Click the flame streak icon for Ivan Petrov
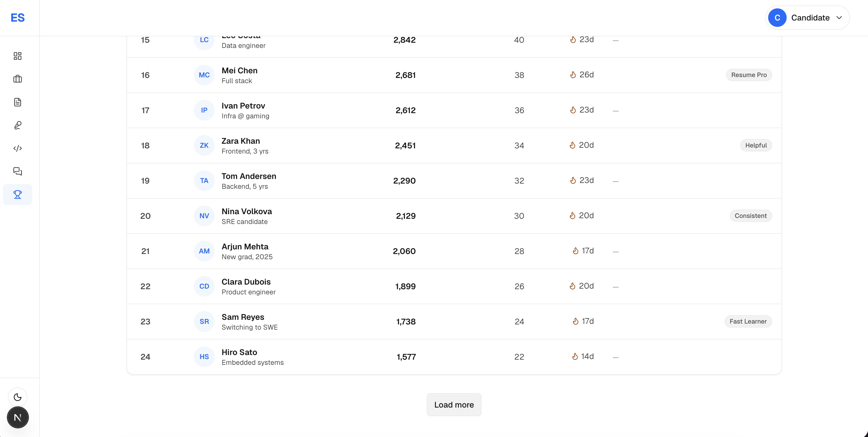868x437 pixels. point(573,110)
